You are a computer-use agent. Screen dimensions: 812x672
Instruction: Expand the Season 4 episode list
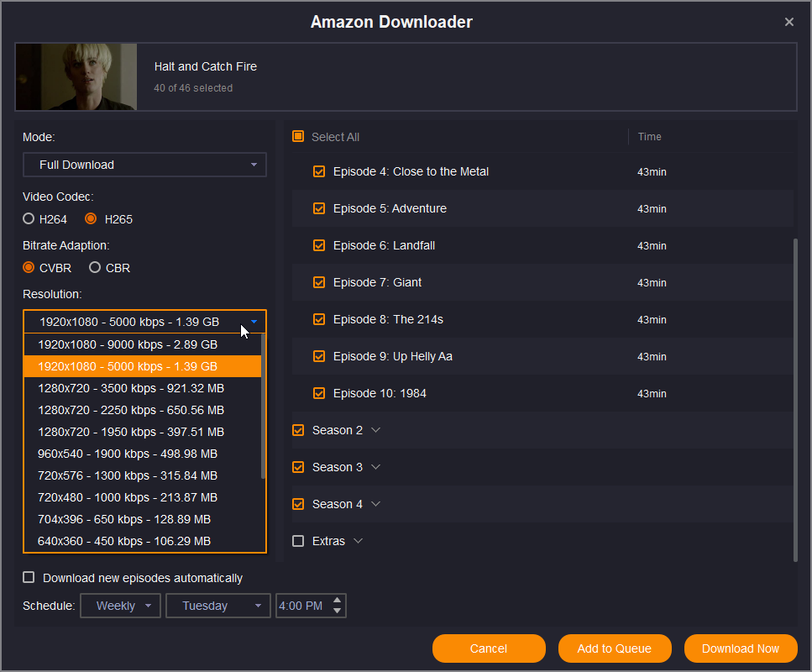point(375,504)
